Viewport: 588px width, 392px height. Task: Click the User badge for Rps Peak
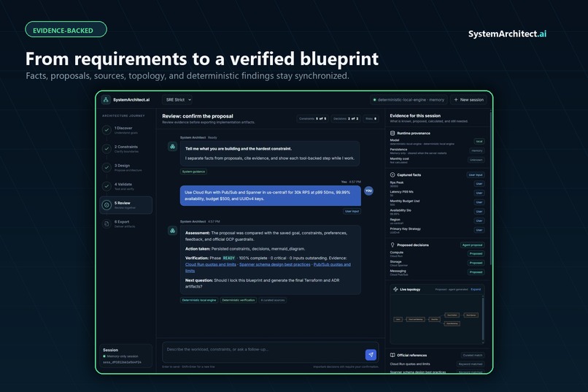[479, 184]
